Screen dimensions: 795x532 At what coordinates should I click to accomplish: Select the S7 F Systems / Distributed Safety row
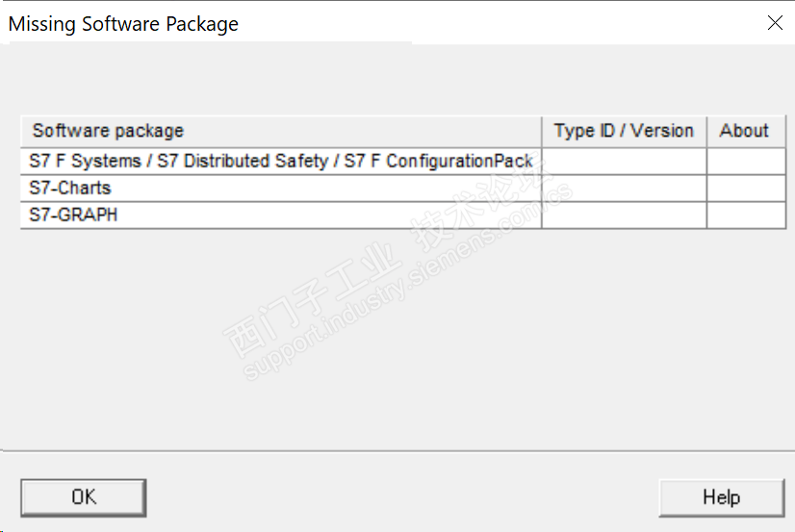(x=280, y=162)
